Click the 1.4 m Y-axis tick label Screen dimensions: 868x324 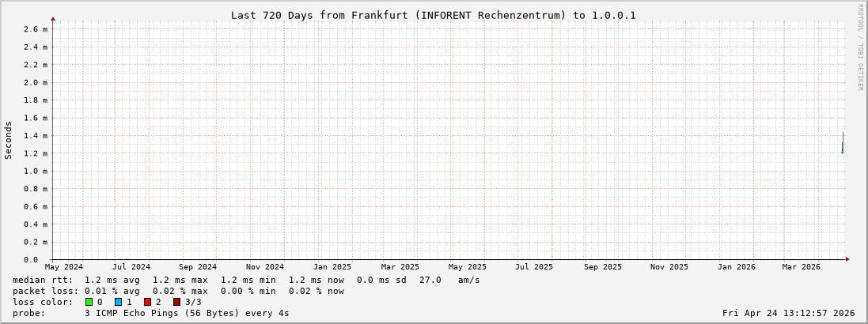[36, 136]
